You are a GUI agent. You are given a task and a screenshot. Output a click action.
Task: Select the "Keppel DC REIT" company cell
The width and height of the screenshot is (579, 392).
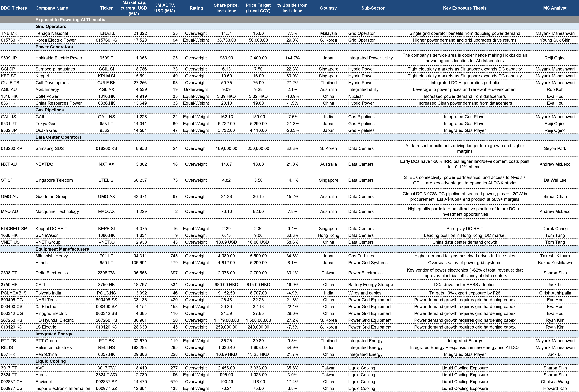pyautogui.click(x=51, y=228)
